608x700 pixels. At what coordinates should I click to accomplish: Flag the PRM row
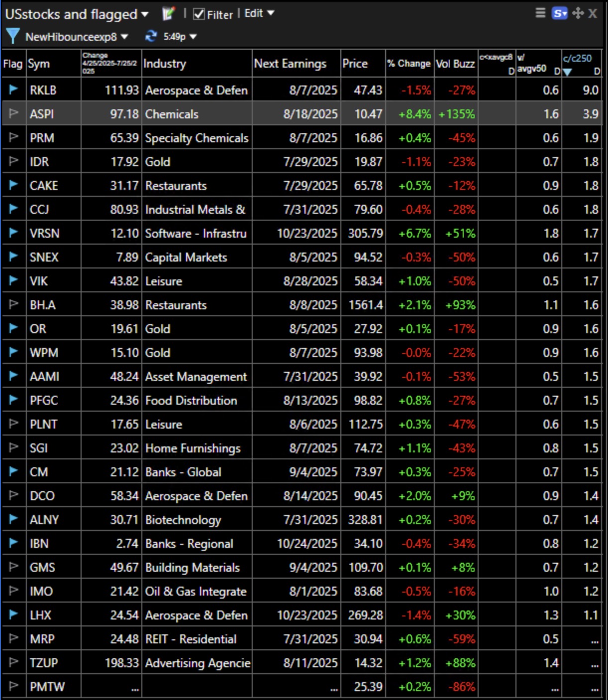[13, 137]
